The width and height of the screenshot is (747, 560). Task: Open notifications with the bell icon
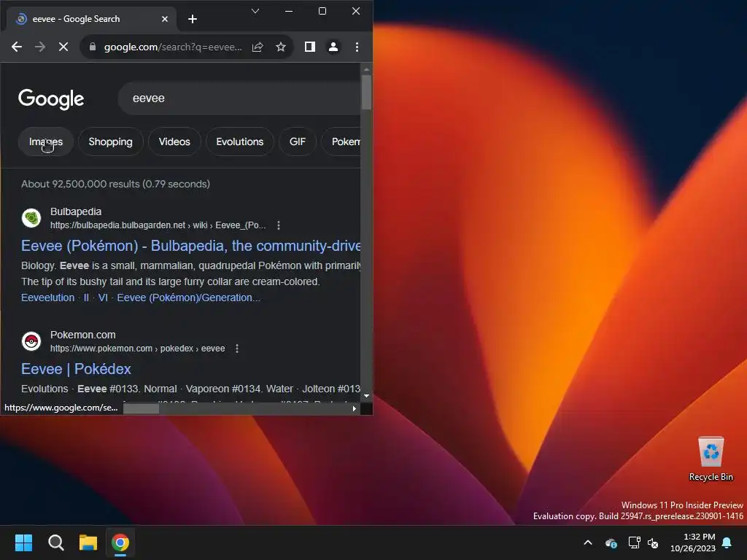click(727, 542)
